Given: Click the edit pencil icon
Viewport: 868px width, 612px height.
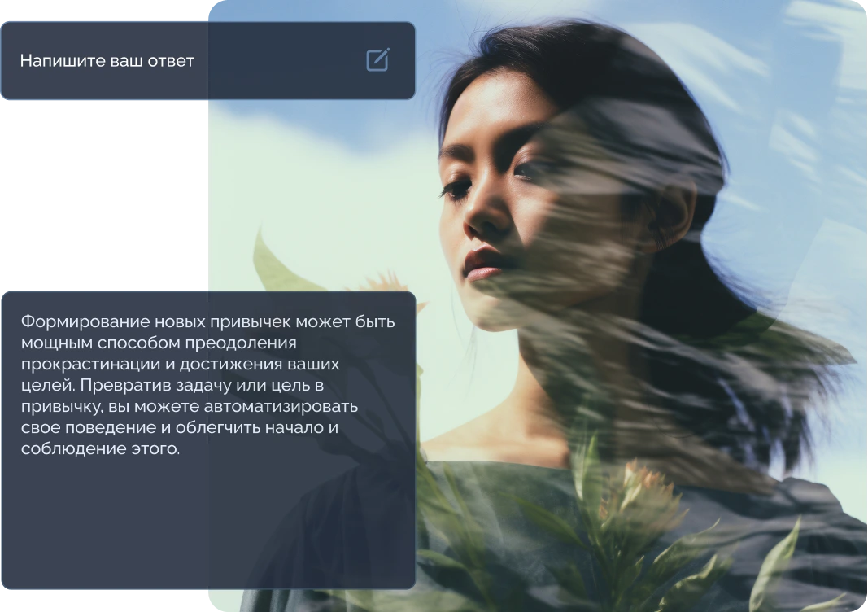Looking at the screenshot, I should pyautogui.click(x=378, y=59).
